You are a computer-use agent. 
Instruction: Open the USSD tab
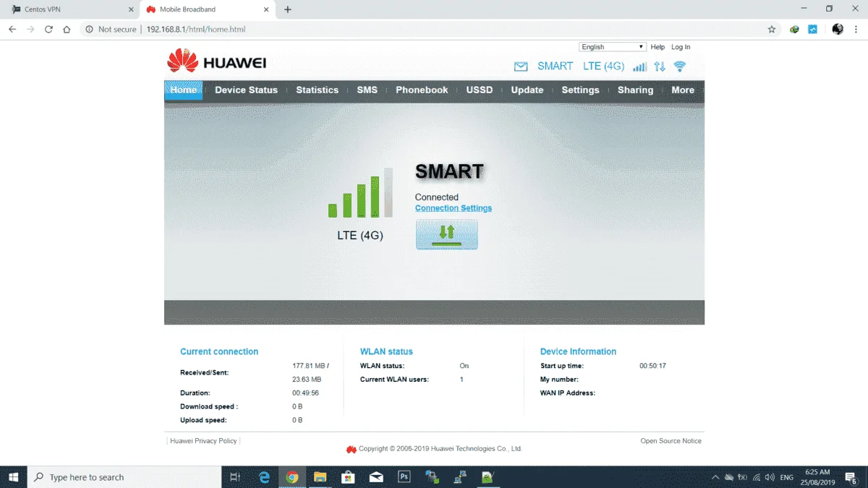[479, 90]
